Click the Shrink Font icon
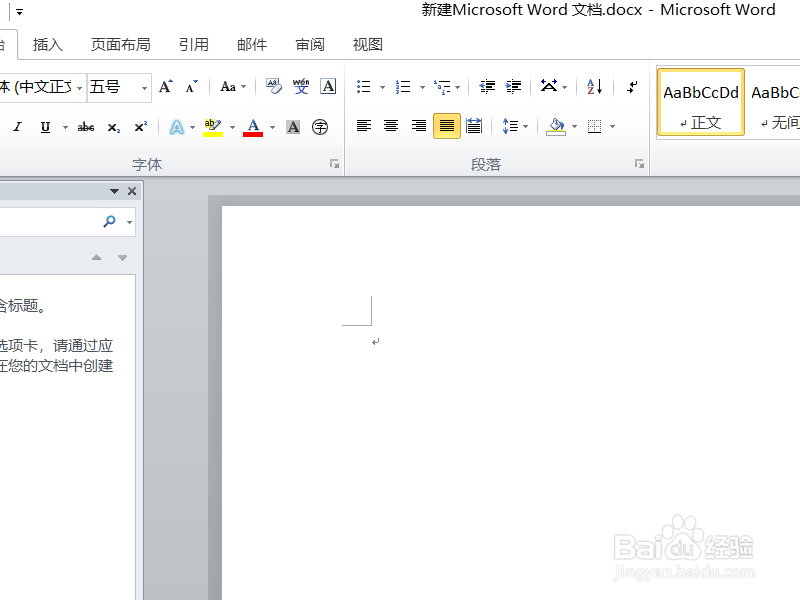 coord(191,87)
